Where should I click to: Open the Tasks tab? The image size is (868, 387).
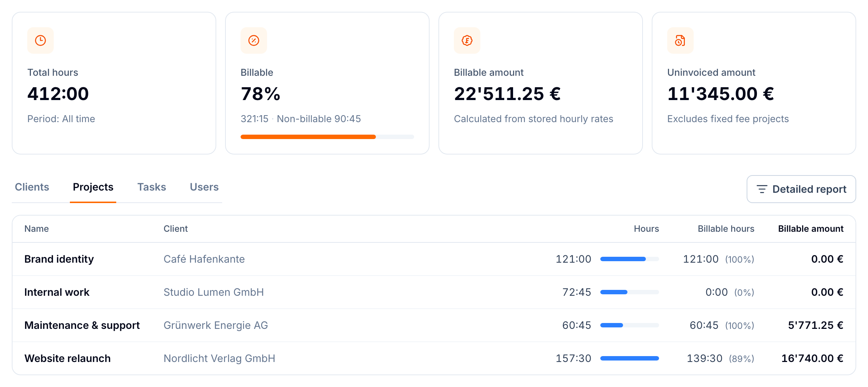(152, 187)
